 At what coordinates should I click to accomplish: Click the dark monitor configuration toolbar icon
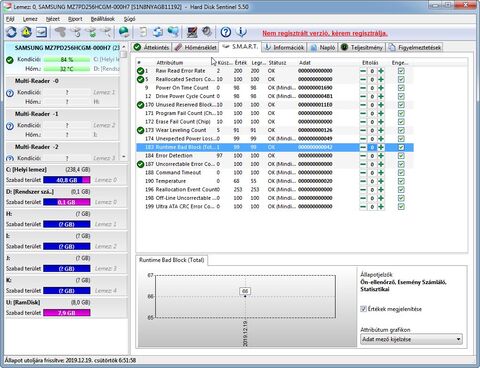[x=192, y=32]
